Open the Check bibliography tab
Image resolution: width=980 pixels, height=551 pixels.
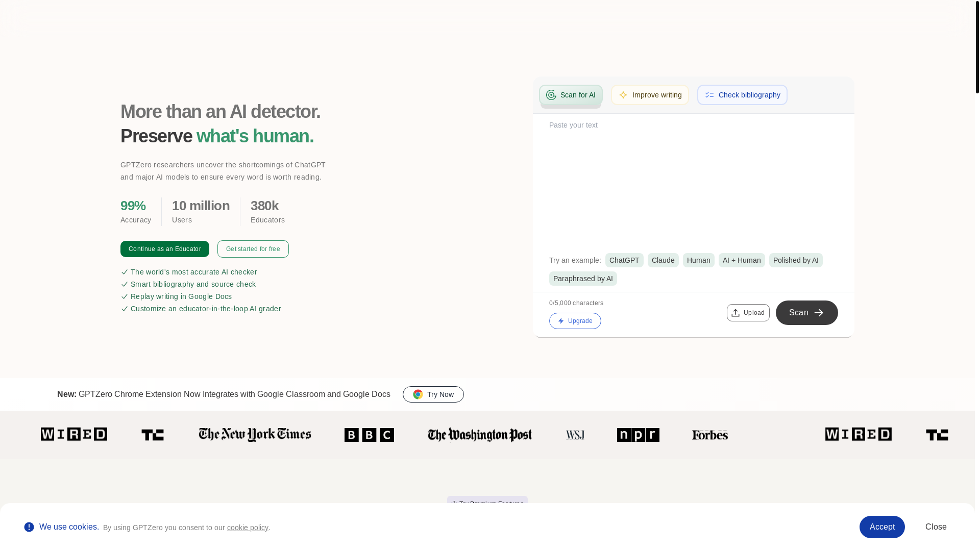coord(742,95)
